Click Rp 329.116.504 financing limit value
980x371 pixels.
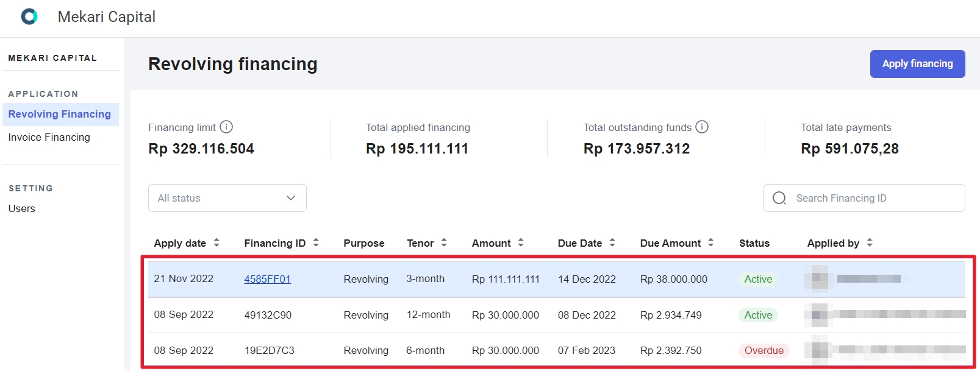click(x=201, y=149)
